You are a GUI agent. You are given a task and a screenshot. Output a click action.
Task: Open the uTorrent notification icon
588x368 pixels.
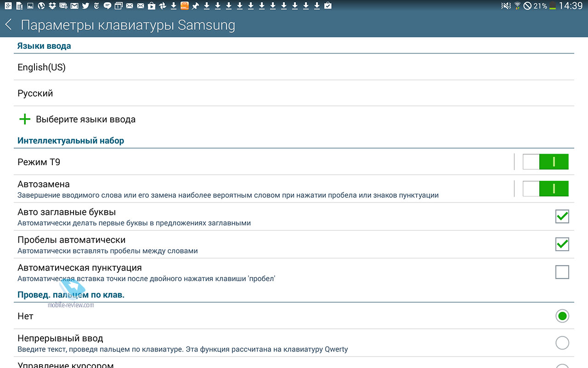point(41,6)
